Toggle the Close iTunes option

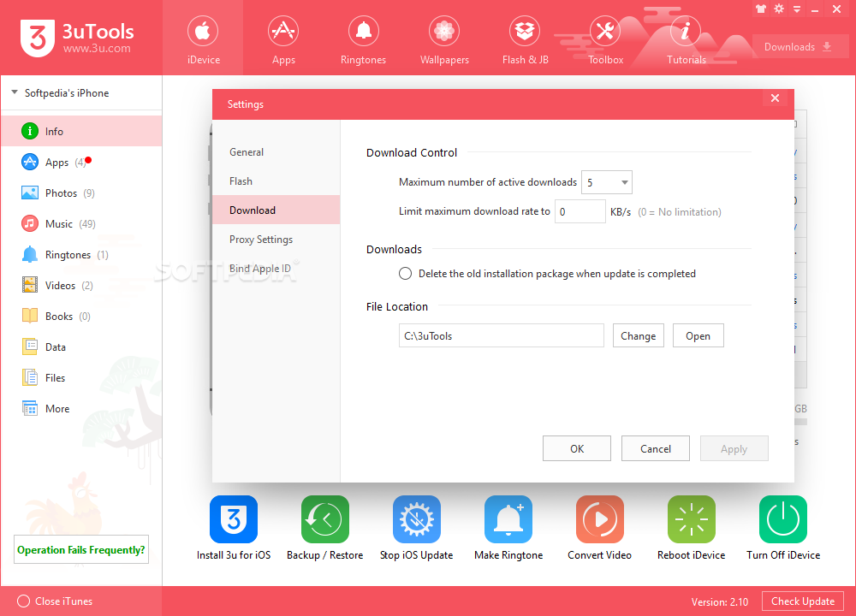tap(23, 601)
